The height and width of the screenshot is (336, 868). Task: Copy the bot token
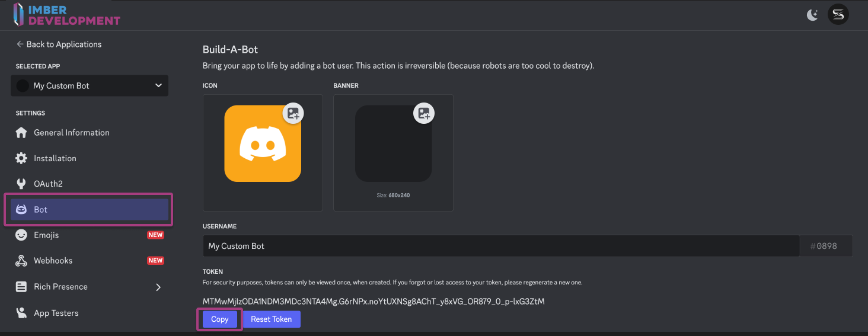(219, 319)
